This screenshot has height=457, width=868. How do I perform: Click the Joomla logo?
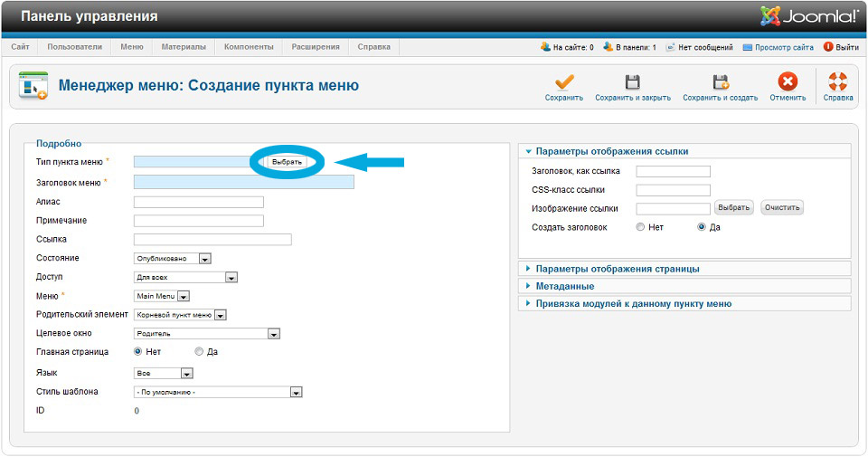coord(809,16)
